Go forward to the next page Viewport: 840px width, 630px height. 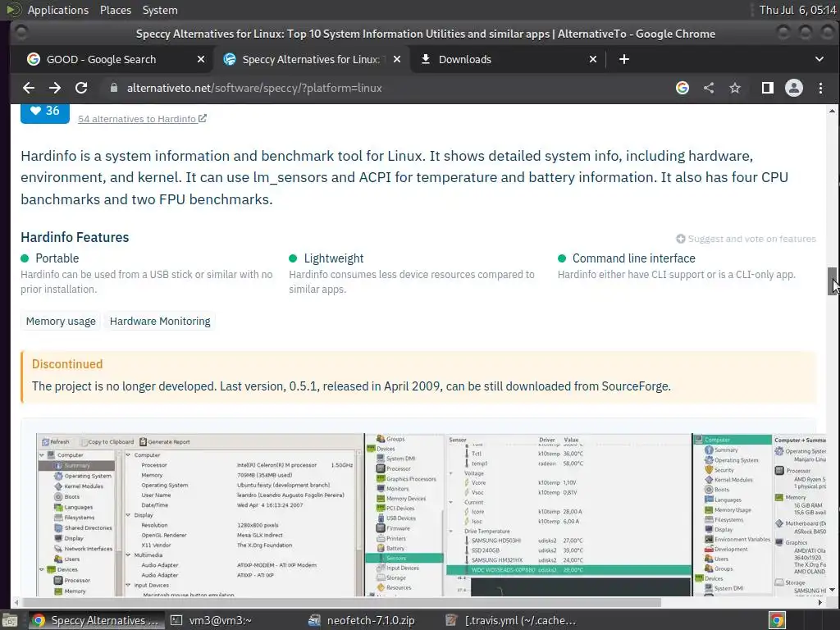click(55, 88)
